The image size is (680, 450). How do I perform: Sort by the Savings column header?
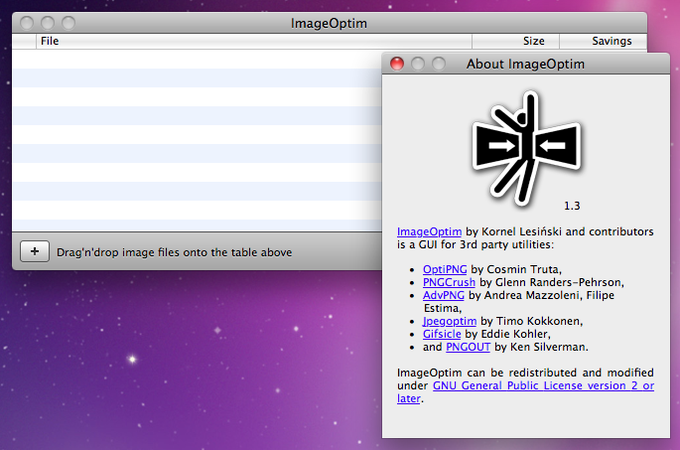click(x=603, y=41)
